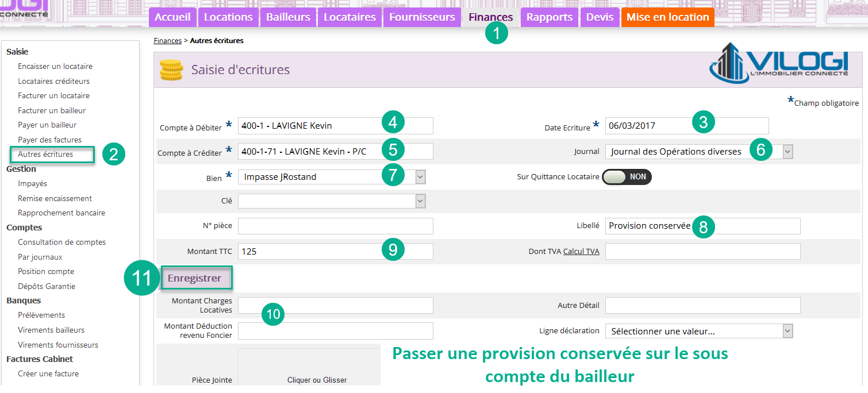Switch to the Locataires tab
The height and width of the screenshot is (393, 868).
(349, 17)
